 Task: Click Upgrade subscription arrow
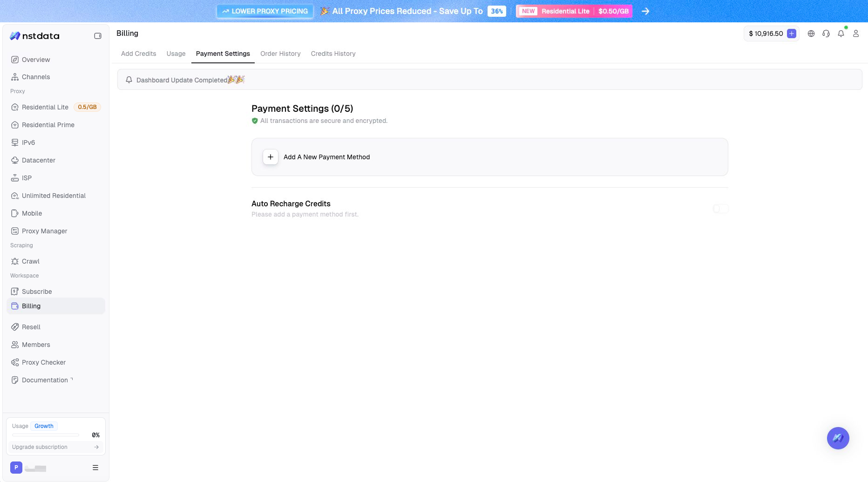tap(96, 447)
